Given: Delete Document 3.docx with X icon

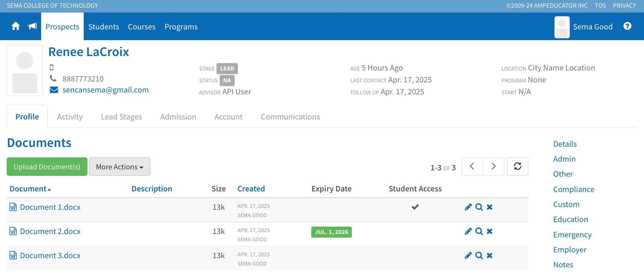Looking at the screenshot, I should [x=490, y=256].
